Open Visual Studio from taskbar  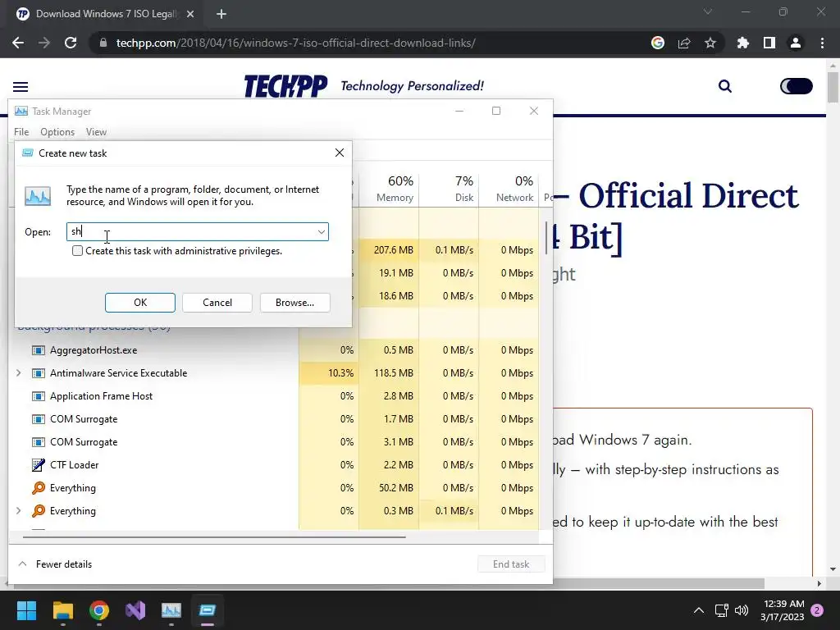point(135,610)
